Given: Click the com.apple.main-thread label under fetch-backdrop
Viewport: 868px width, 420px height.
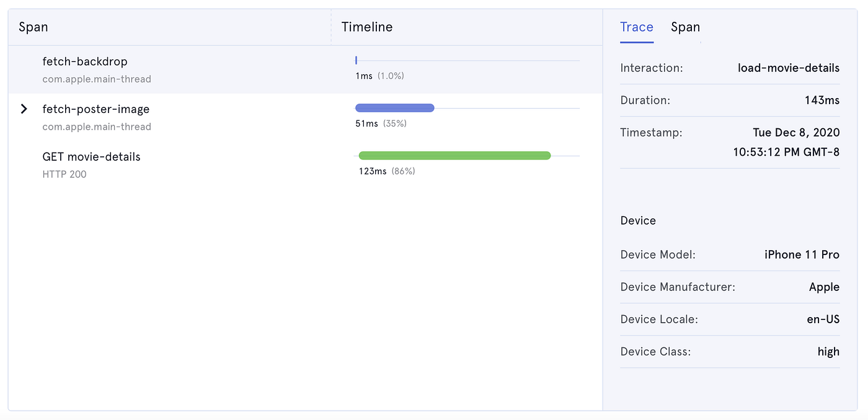Looking at the screenshot, I should [96, 79].
